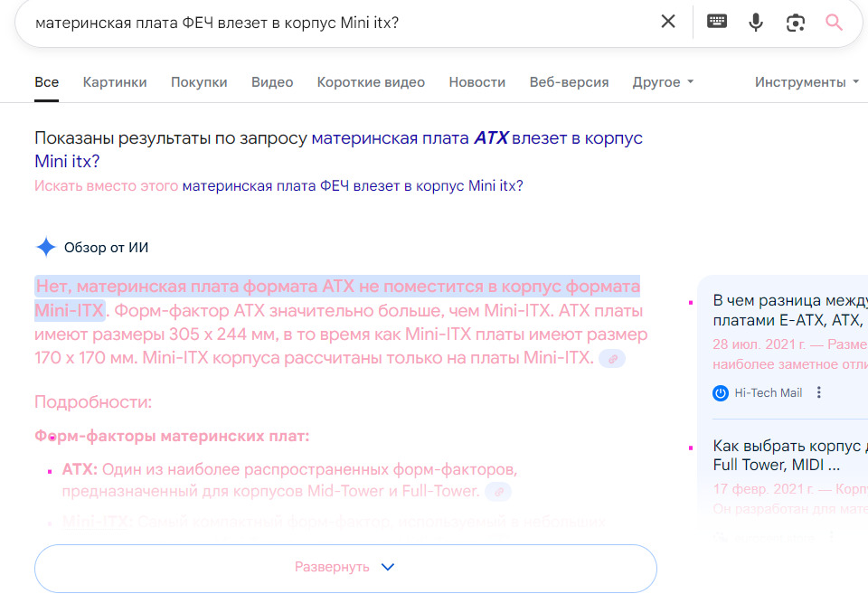Click the 28 июл. 2021 snippet text
Screen dimensions: 868x594
[x=790, y=354]
